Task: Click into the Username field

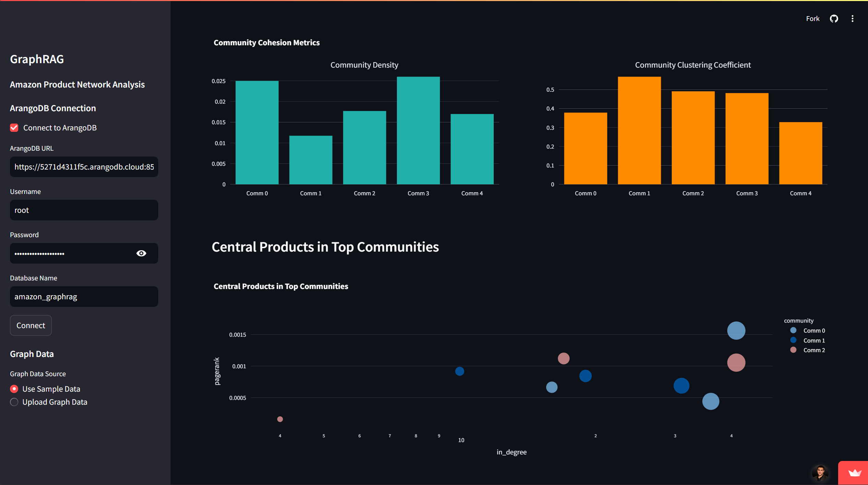Action: coord(84,210)
